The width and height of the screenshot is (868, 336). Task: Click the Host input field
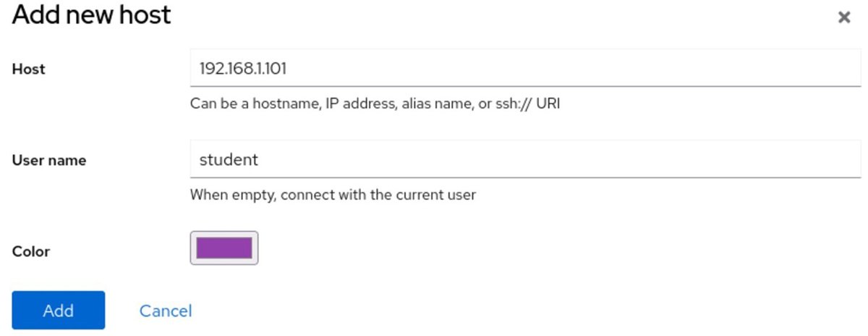pos(524,68)
